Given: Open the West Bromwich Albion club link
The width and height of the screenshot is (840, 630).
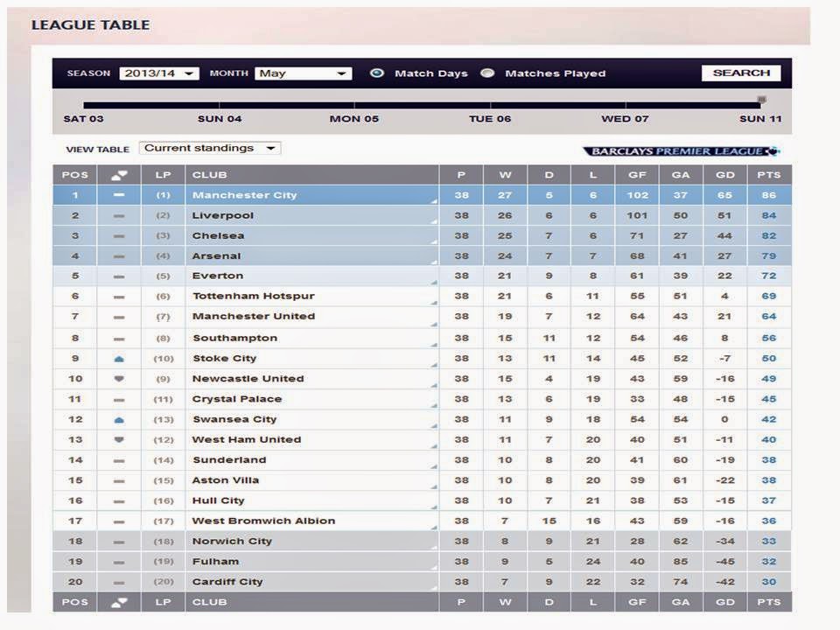Looking at the screenshot, I should click(263, 521).
